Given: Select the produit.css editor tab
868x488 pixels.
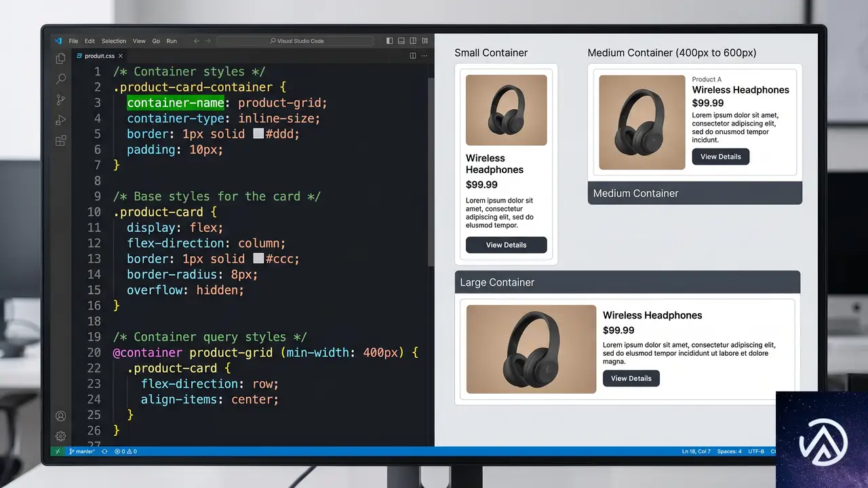Looking at the screenshot, I should pyautogui.click(x=100, y=56).
